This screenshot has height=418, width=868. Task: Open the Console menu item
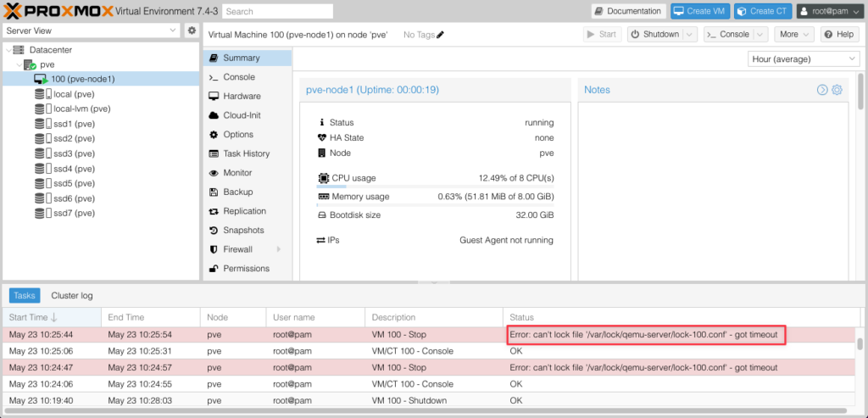[247, 77]
